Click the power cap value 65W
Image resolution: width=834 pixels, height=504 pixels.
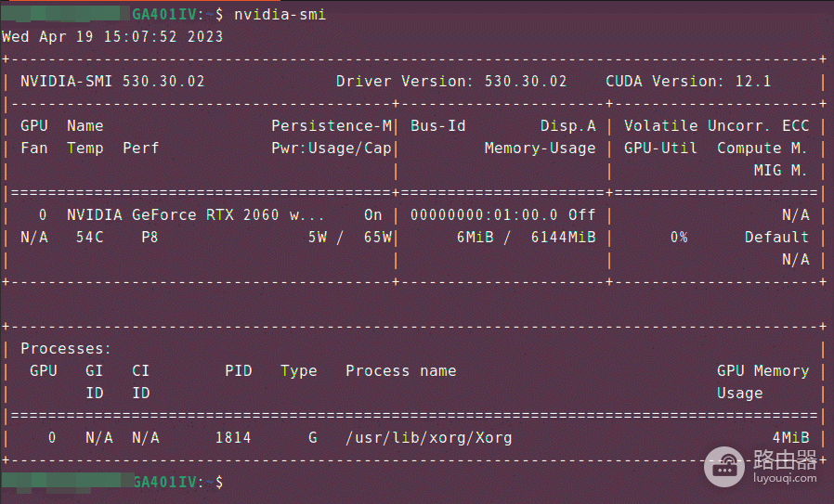tap(378, 238)
